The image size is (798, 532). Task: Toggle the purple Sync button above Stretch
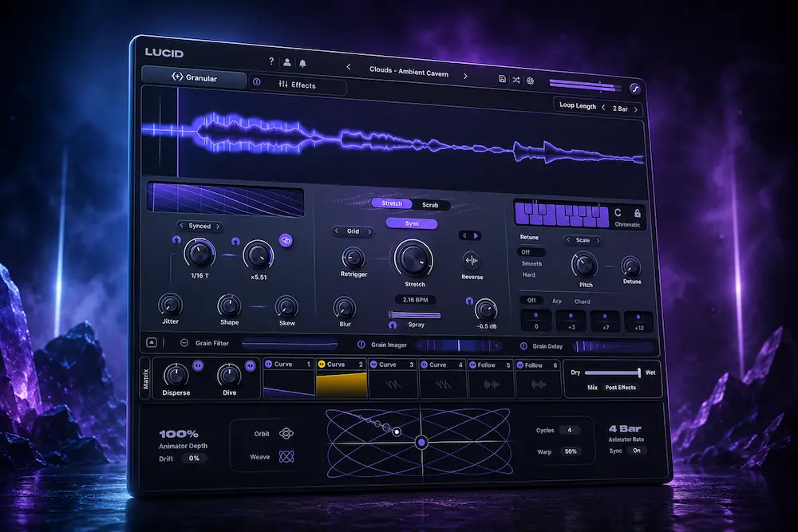point(412,223)
